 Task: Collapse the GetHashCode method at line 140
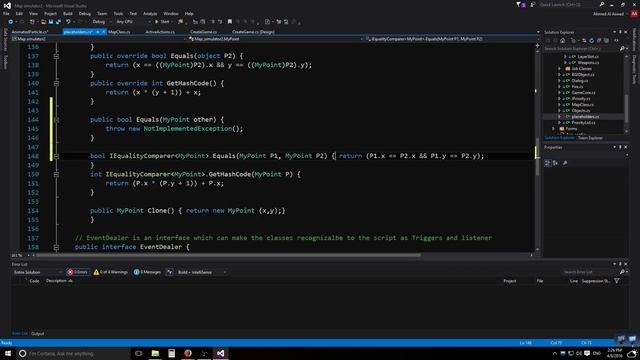click(x=56, y=83)
